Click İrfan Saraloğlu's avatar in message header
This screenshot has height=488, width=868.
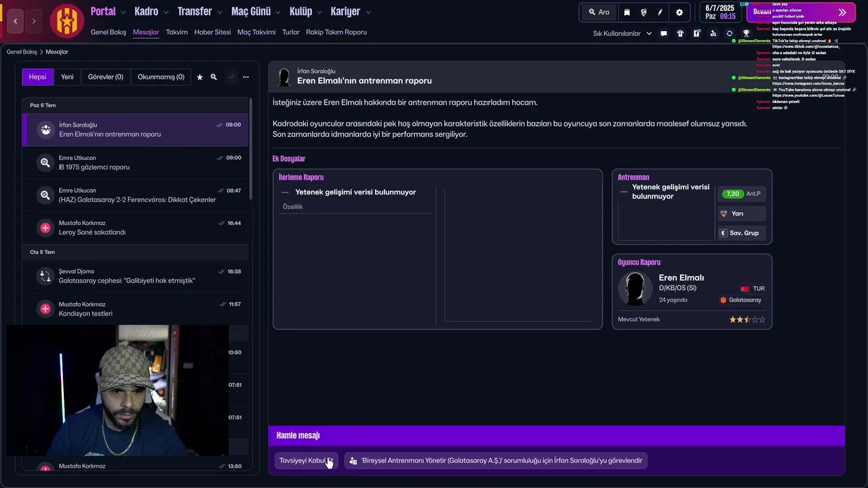coord(285,77)
